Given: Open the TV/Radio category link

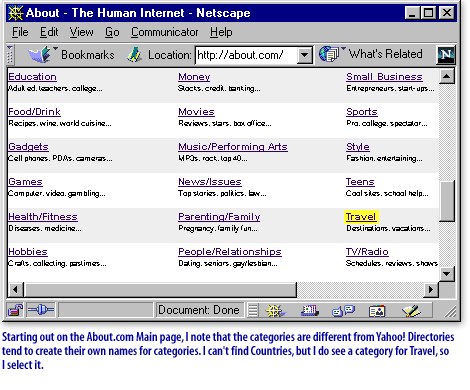Looking at the screenshot, I should [x=367, y=252].
